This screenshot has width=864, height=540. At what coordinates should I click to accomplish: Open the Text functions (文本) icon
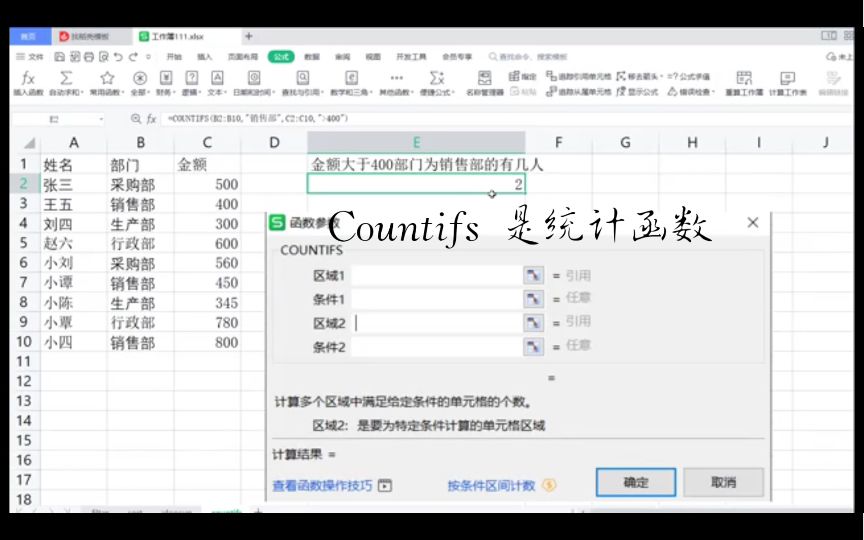tap(218, 78)
